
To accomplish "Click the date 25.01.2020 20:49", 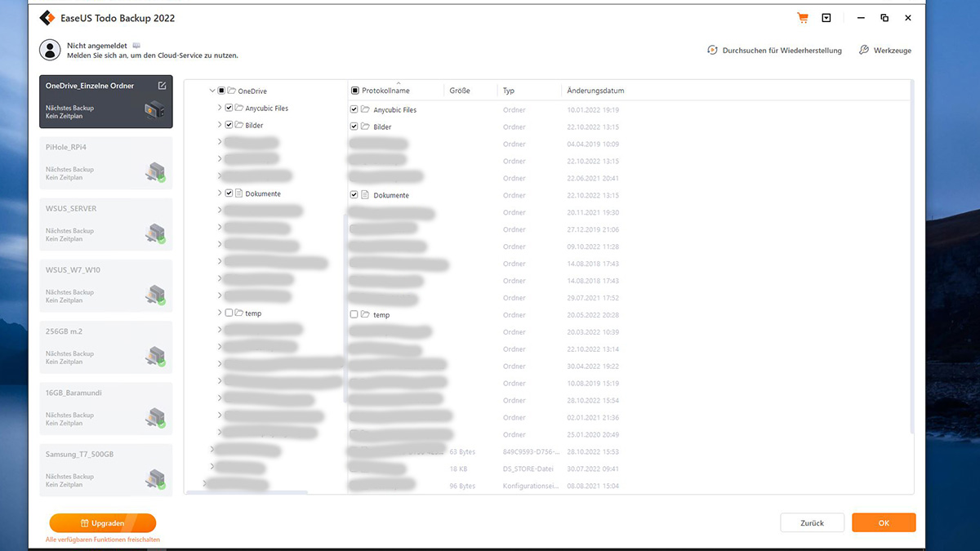I will pos(593,434).
